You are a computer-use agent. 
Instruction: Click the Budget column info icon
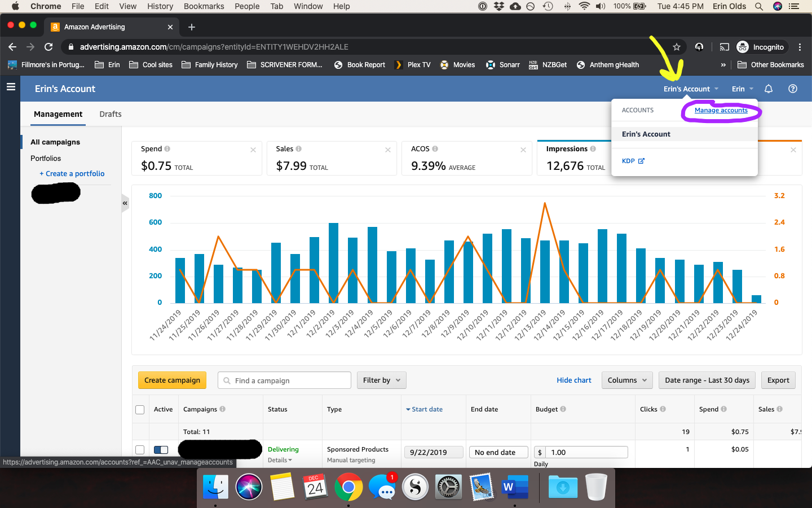pos(563,409)
